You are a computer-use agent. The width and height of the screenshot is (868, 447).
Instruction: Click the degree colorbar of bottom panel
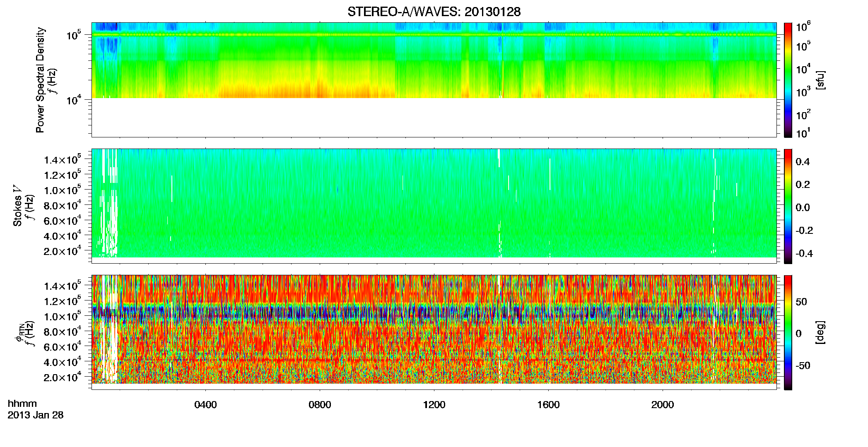click(x=788, y=332)
